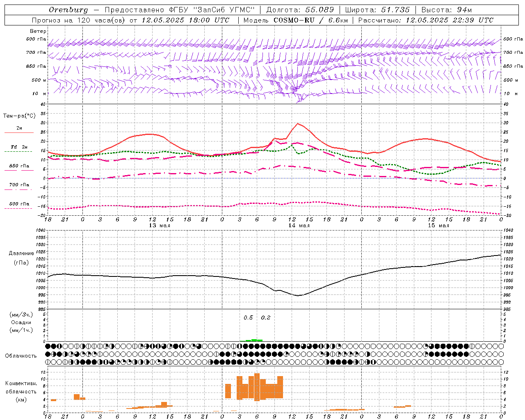Image resolution: width=525 pixels, height=420 pixels.
Task: Click 'Рассчитано: 12.05.2025 22:39 UTC' timestamp
Action: [426, 20]
